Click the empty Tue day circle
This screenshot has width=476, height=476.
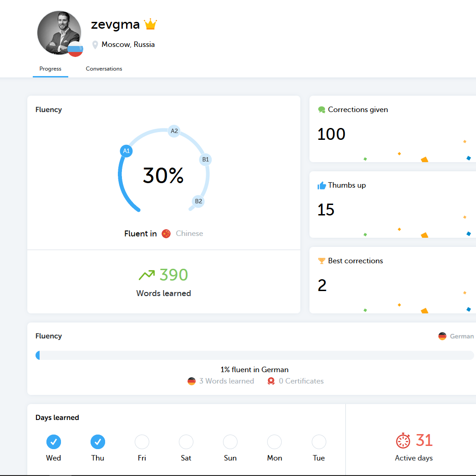tap(319, 442)
